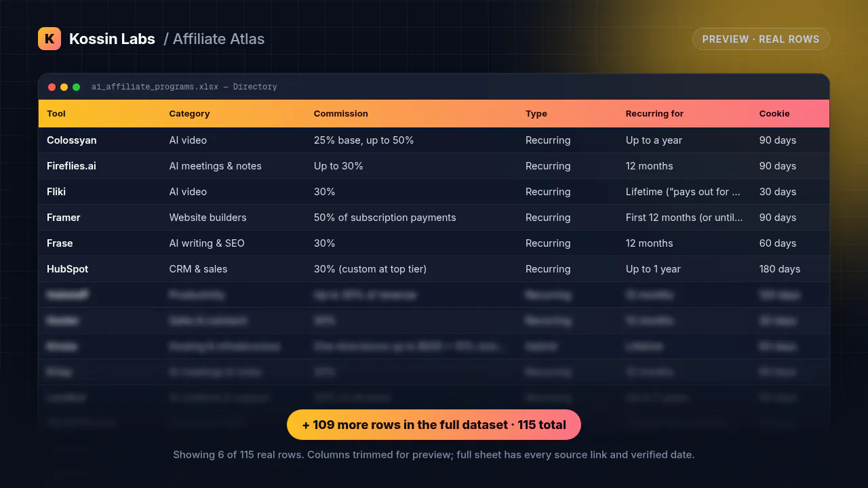
Task: Click the Commission column header
Action: (341, 114)
